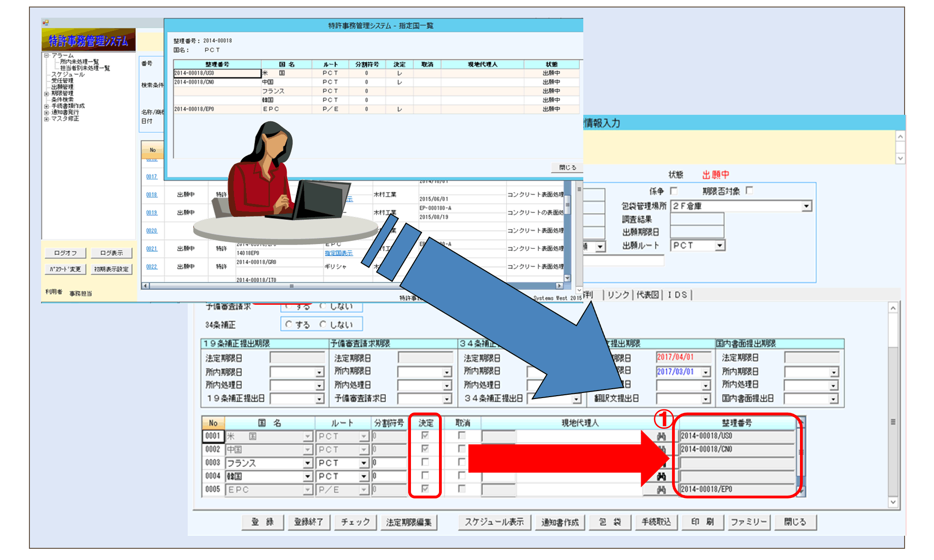Click the スケジュール表示 button
The image size is (934, 560).
point(494,522)
